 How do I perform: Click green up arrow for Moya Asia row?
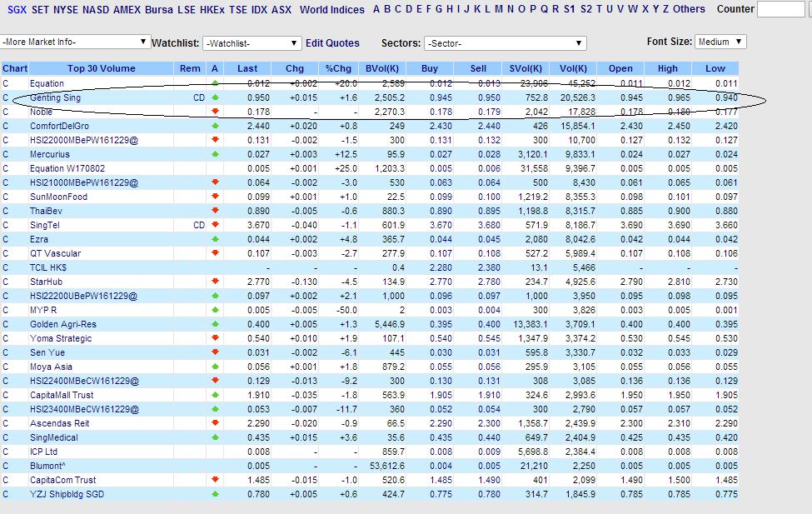(x=216, y=367)
